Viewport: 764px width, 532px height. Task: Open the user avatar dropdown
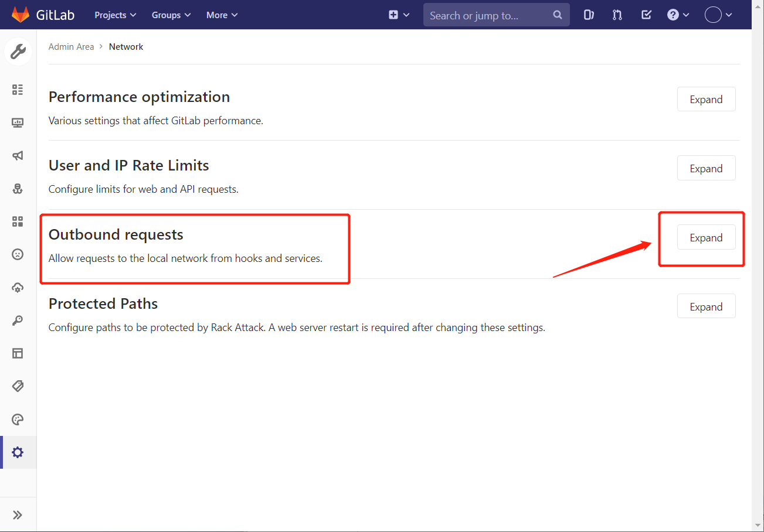tap(718, 15)
